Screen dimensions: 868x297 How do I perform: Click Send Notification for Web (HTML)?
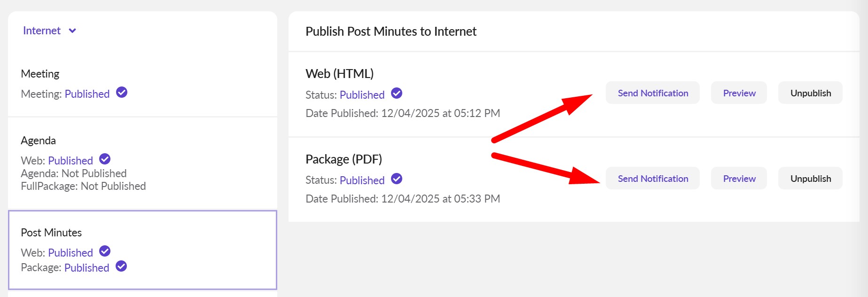(653, 93)
